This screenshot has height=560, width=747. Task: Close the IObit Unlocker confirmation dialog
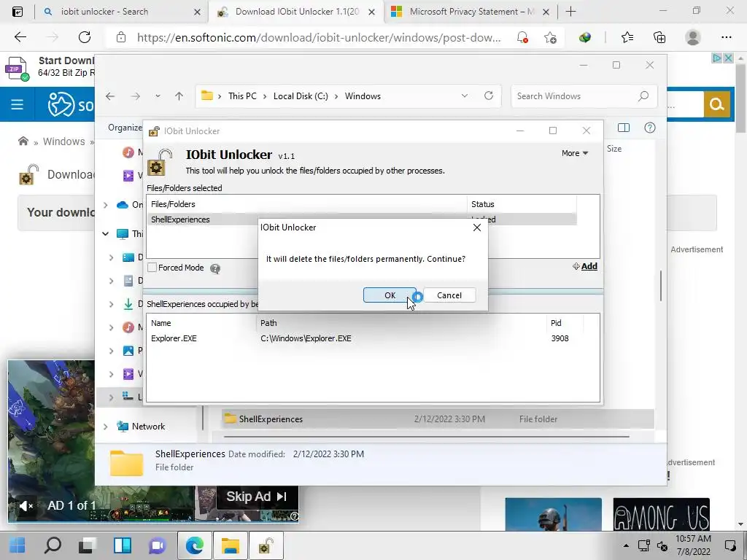477,227
